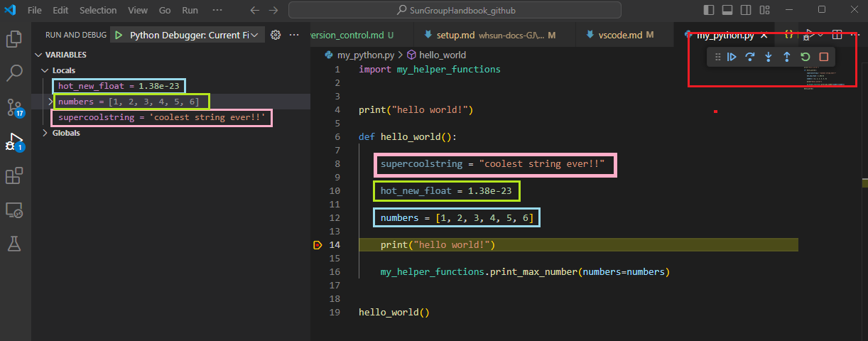Image resolution: width=868 pixels, height=341 pixels.
Task: Open the Run menu
Action: point(190,11)
